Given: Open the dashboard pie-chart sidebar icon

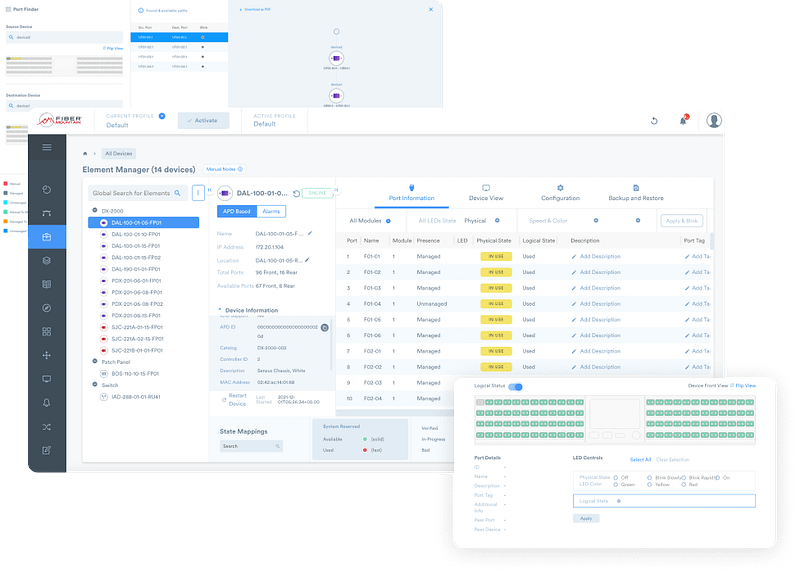Looking at the screenshot, I should click(46, 189).
